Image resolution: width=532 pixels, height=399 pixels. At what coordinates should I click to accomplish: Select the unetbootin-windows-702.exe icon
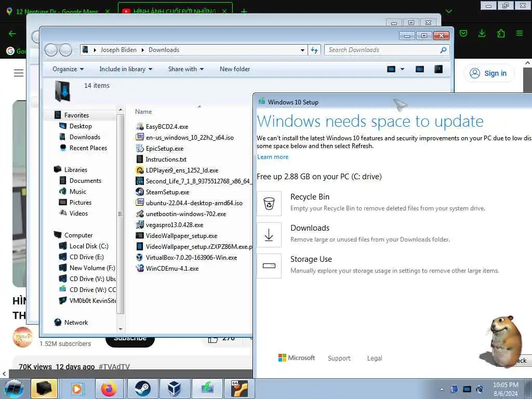[x=140, y=214]
